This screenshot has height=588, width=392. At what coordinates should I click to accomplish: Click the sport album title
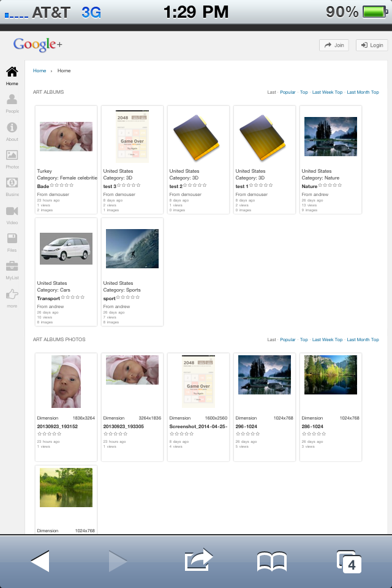(109, 298)
